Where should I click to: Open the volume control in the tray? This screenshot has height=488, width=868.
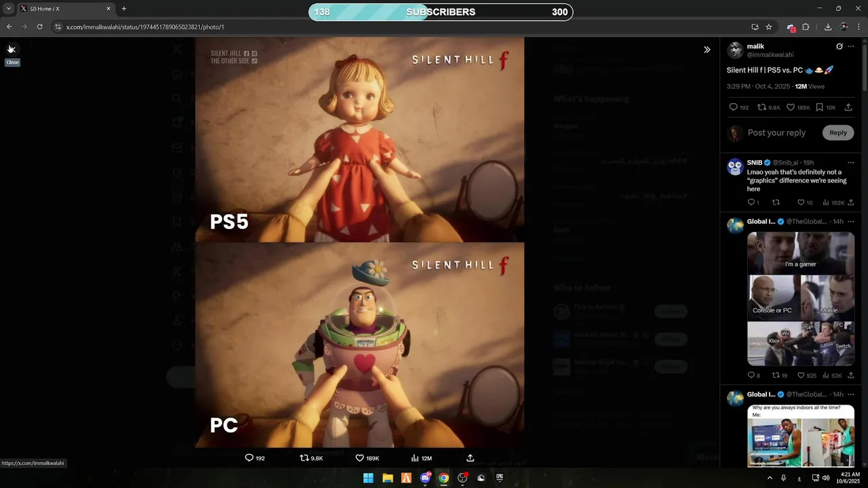click(826, 478)
